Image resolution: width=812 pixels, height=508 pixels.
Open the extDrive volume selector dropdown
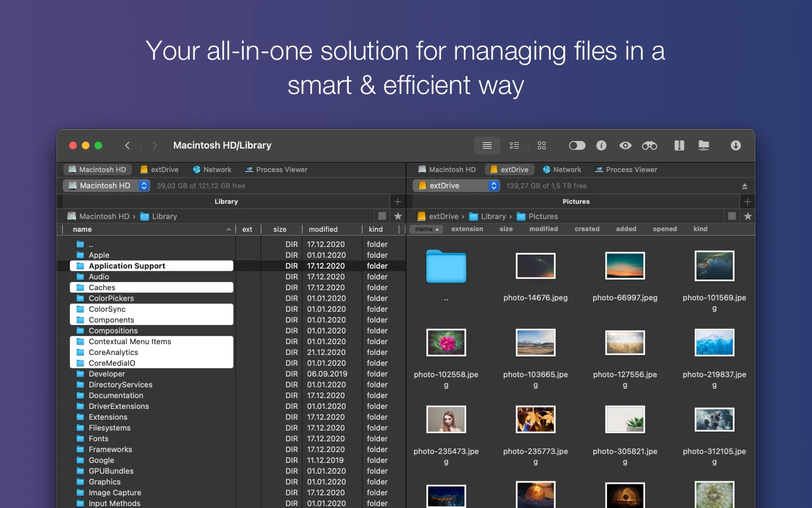point(494,185)
